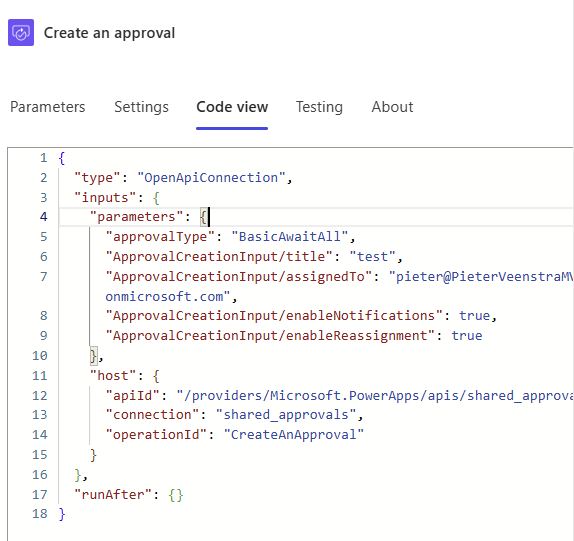574x541 pixels.
Task: Click the "ApprovalCreationInput/assignedTo" key
Action: [239, 277]
